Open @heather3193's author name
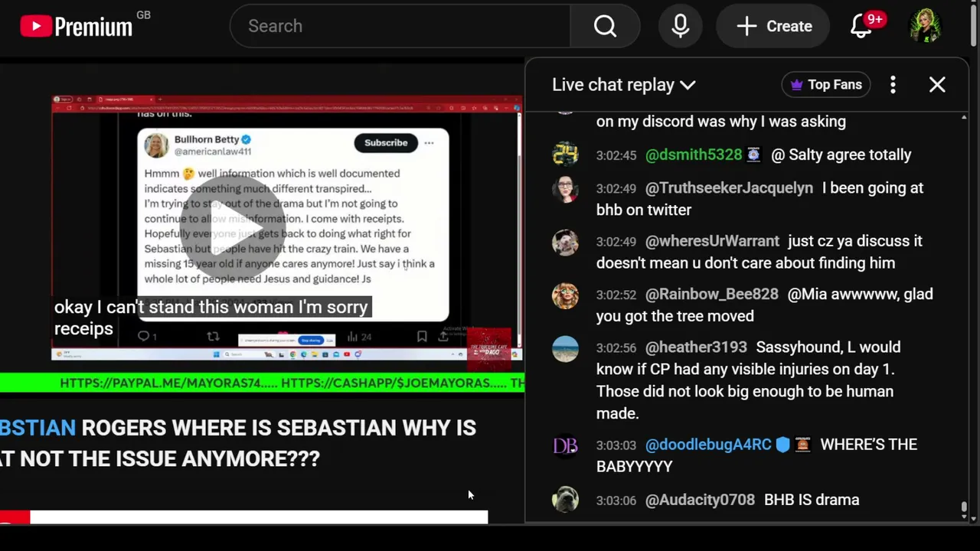The image size is (980, 551). click(696, 347)
